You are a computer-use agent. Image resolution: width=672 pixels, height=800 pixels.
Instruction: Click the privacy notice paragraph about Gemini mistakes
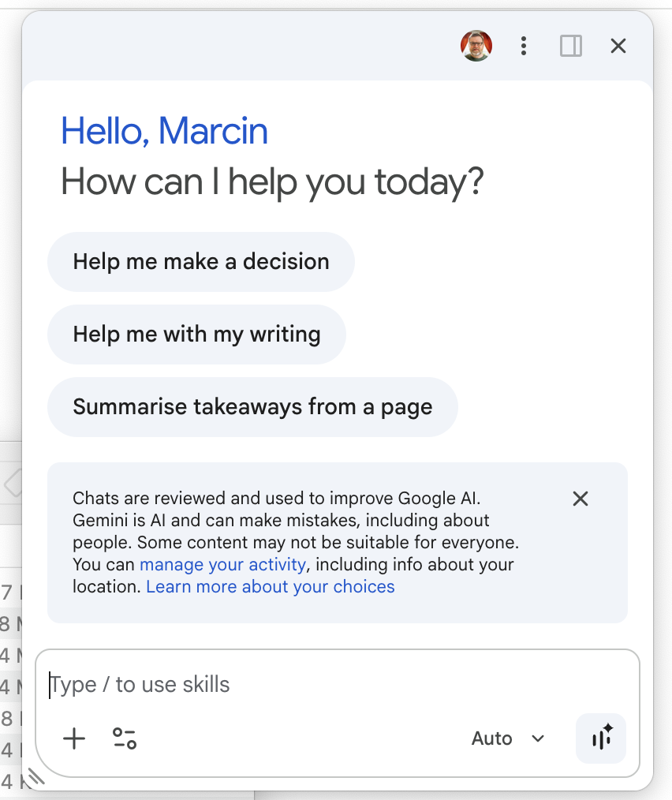click(x=296, y=542)
